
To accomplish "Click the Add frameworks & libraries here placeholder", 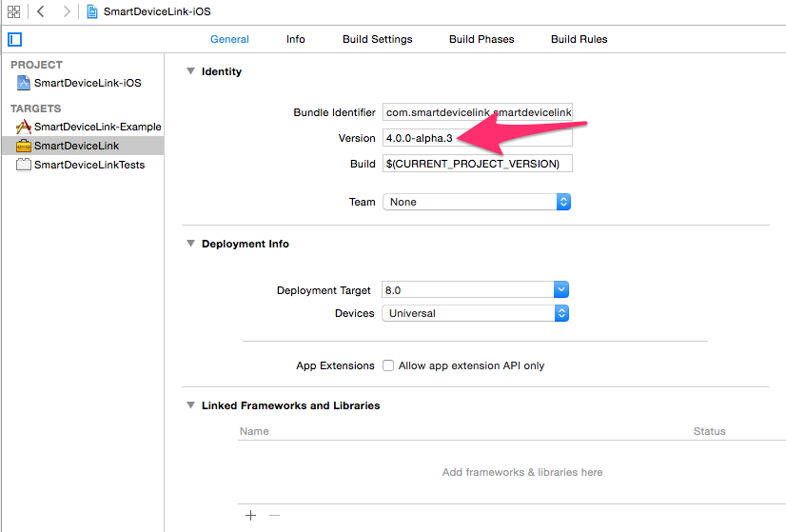I will click(522, 472).
